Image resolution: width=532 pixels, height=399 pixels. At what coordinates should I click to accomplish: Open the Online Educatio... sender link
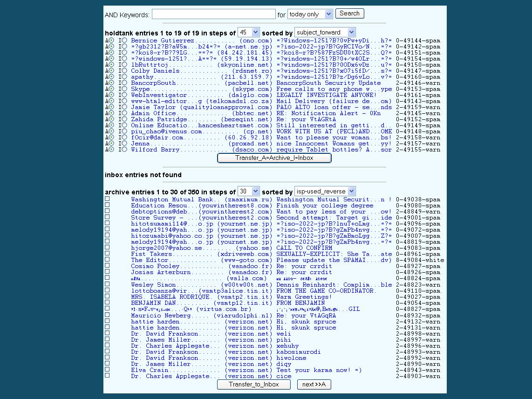(202, 125)
